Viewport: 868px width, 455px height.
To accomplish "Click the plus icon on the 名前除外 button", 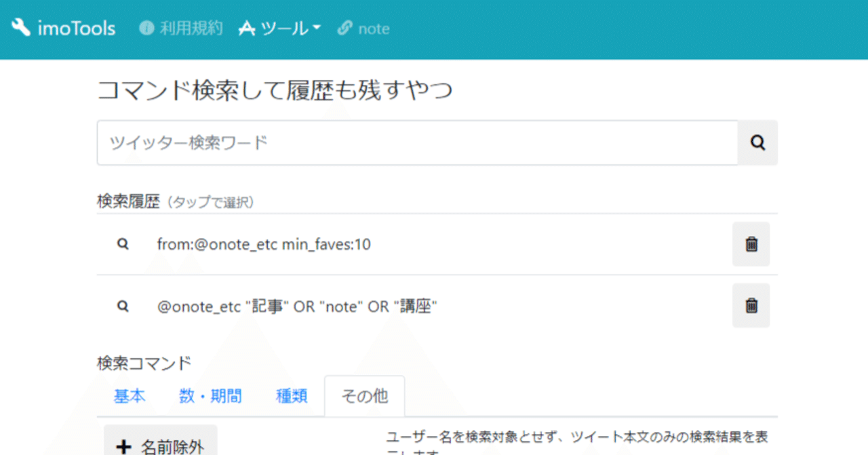I will click(x=123, y=445).
